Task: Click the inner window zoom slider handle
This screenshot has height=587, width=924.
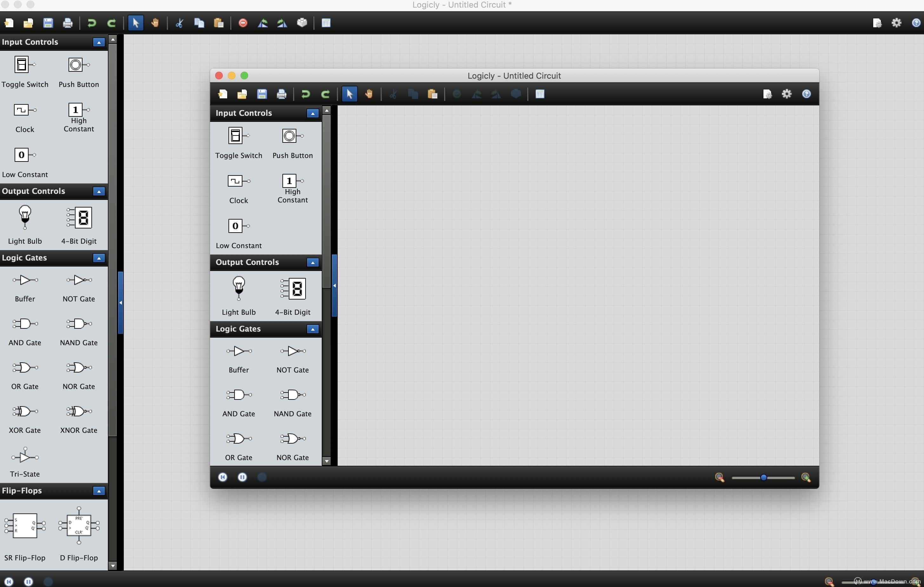Action: [x=763, y=477]
